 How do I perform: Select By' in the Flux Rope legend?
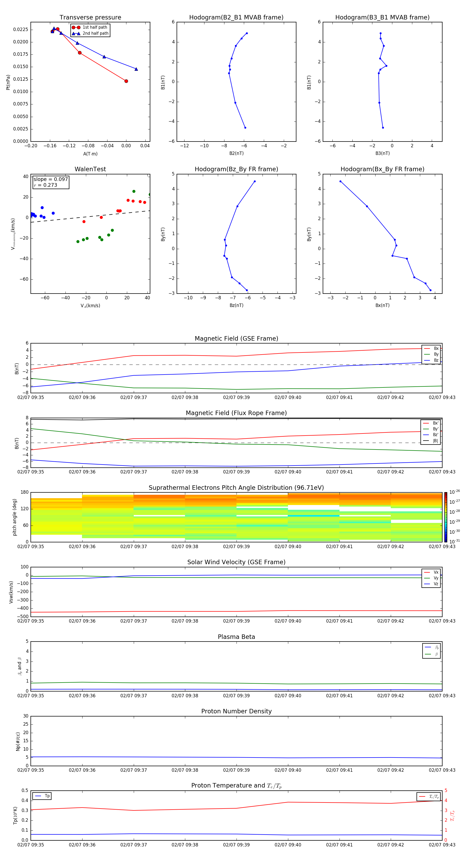(x=431, y=429)
